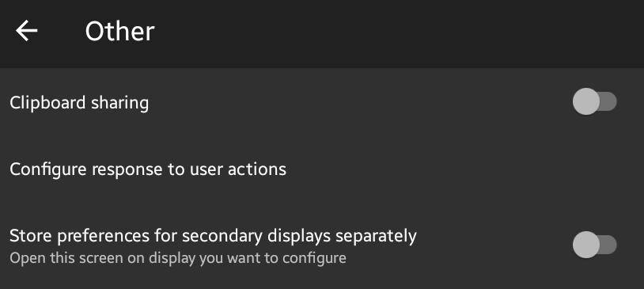
Task: Tap the Clipboard sharing label text
Action: (x=79, y=103)
